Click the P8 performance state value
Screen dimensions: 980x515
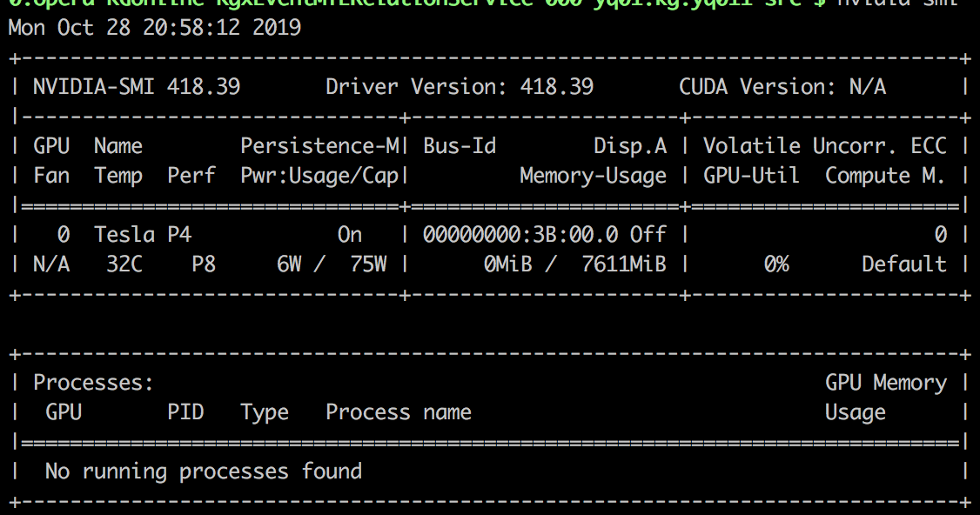(204, 264)
